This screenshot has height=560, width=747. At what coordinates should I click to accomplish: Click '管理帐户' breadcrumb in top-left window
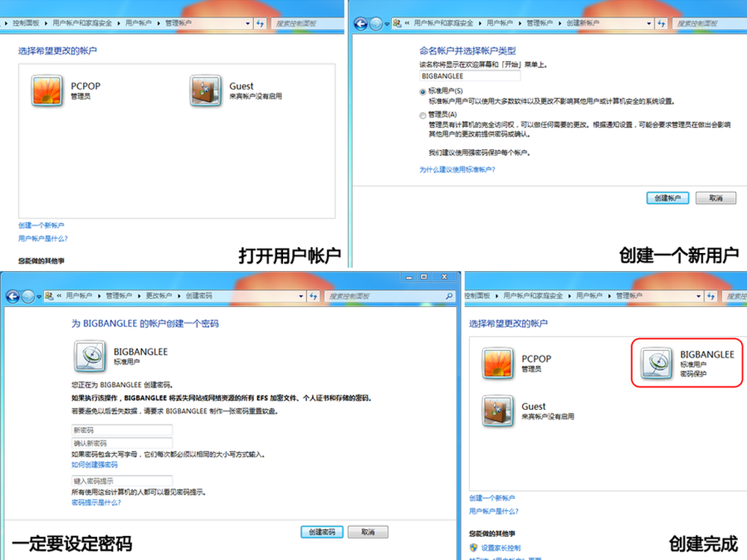pos(179,23)
